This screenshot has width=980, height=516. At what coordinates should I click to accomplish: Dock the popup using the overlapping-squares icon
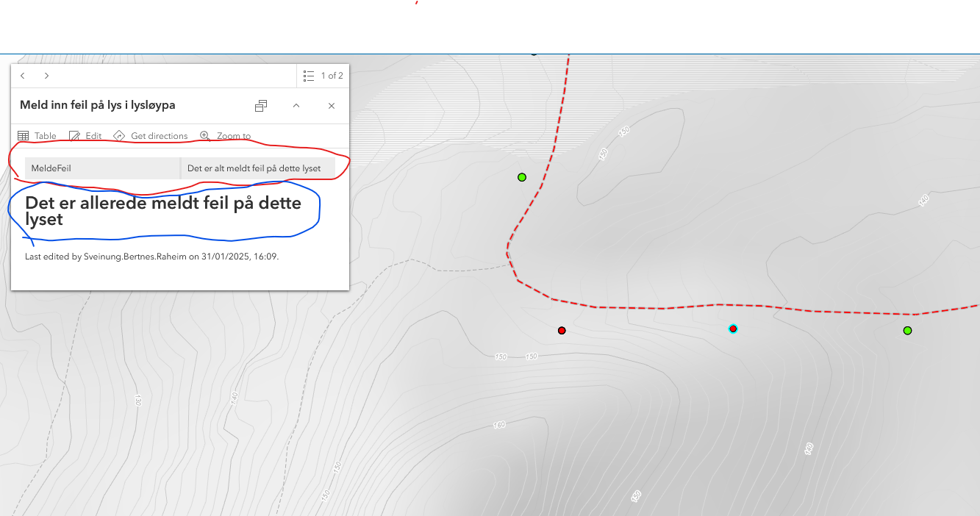tap(260, 105)
